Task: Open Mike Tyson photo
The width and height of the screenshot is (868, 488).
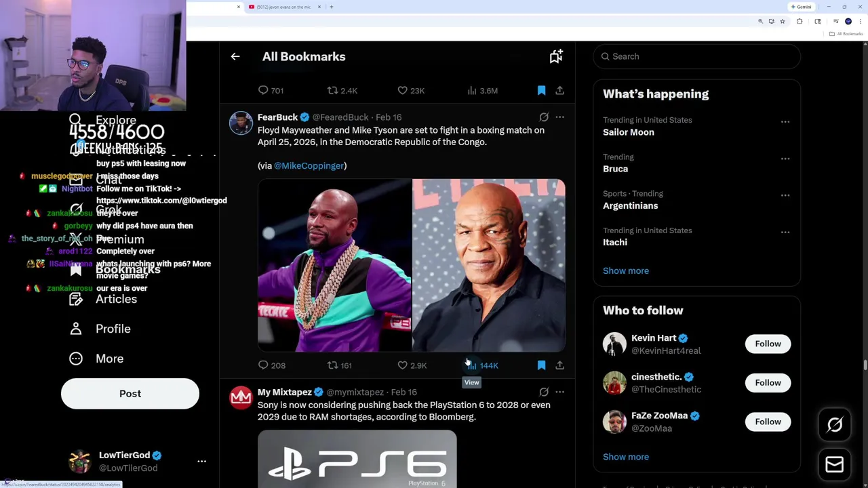Action: pos(489,266)
